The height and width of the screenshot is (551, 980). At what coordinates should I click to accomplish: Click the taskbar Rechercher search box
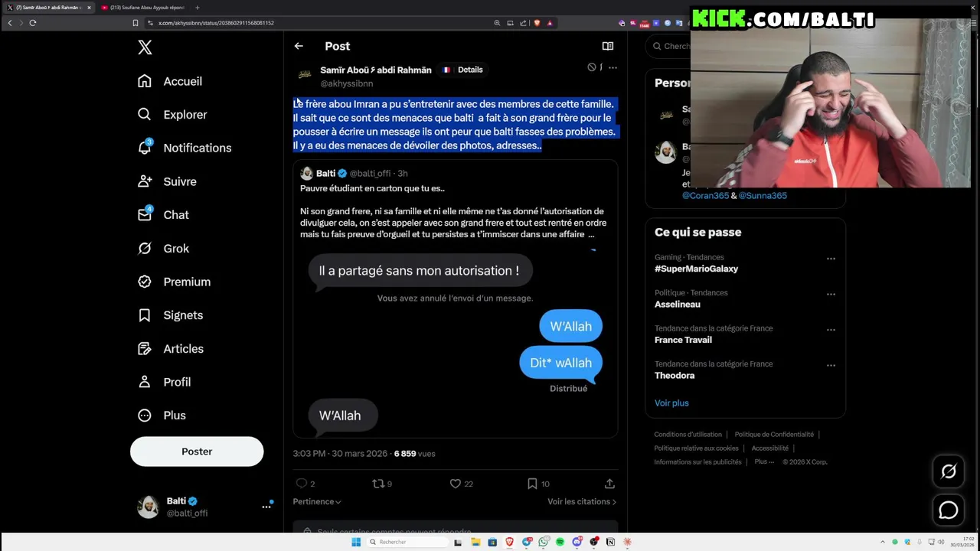pos(406,542)
